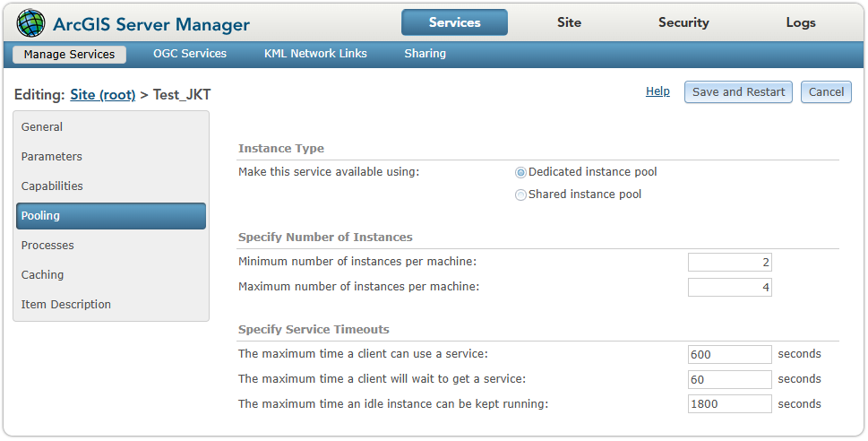Focus maximum instances per machine field
Viewport: 868px width, 441px height.
coord(730,287)
